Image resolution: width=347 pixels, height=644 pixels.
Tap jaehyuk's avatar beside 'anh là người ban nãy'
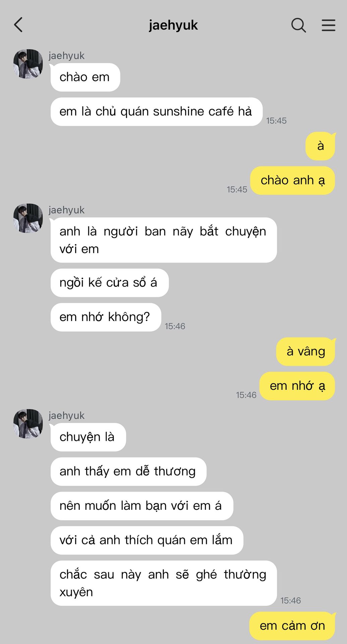pyautogui.click(x=28, y=218)
